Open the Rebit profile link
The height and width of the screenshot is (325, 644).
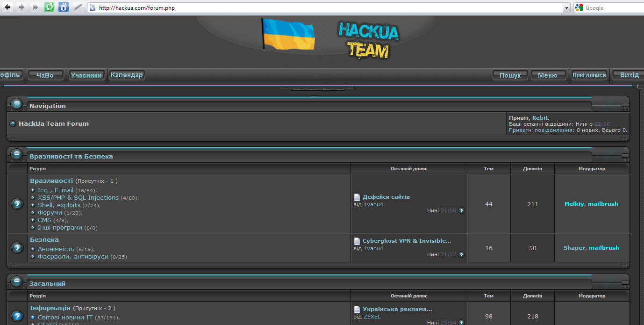[540, 118]
